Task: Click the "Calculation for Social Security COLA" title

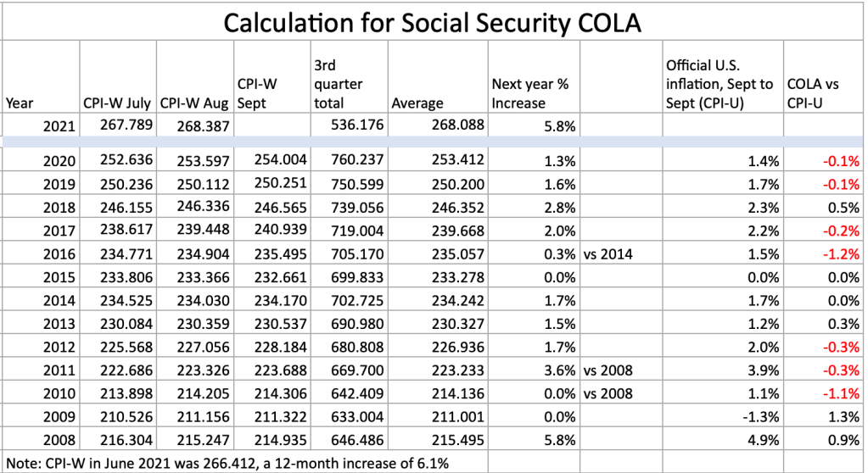Action: pyautogui.click(x=431, y=21)
